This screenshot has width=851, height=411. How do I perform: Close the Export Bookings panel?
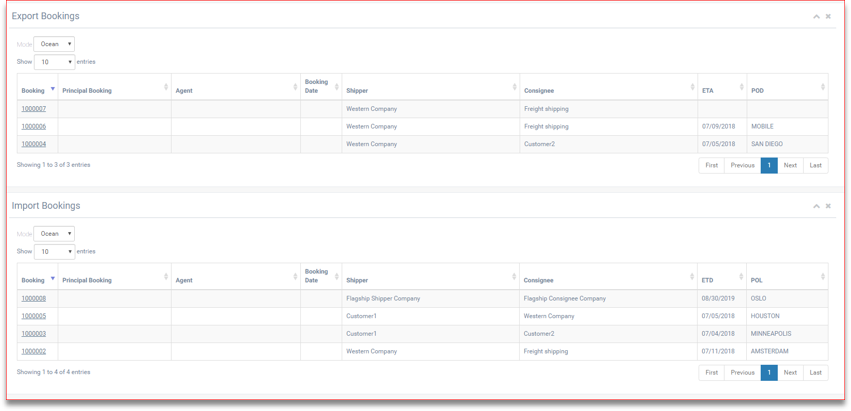[x=828, y=16]
